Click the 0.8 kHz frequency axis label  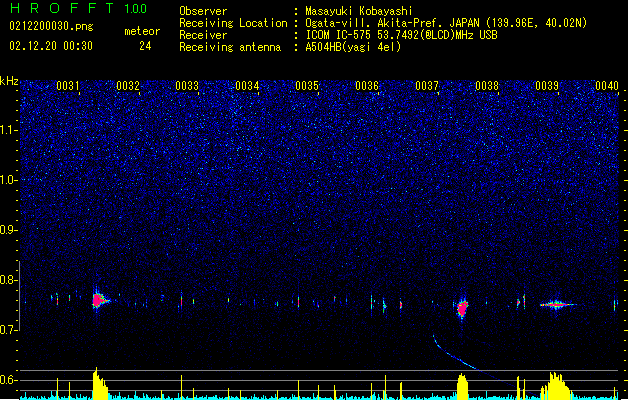click(x=9, y=280)
